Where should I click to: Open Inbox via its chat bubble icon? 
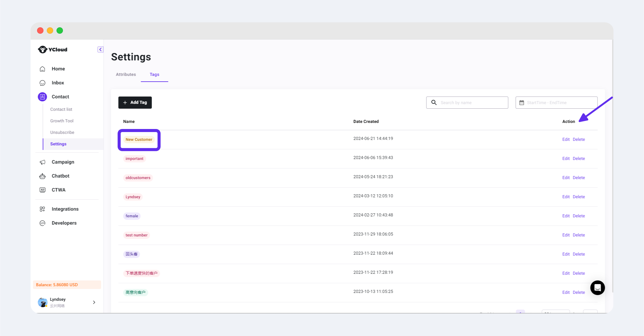tap(43, 83)
